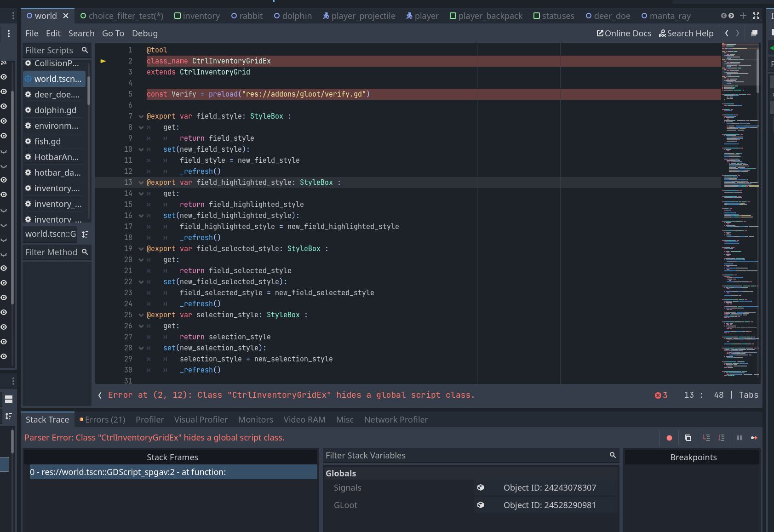The width and height of the screenshot is (774, 532).
Task: Pause execution using the Break button
Action: pyautogui.click(x=740, y=438)
